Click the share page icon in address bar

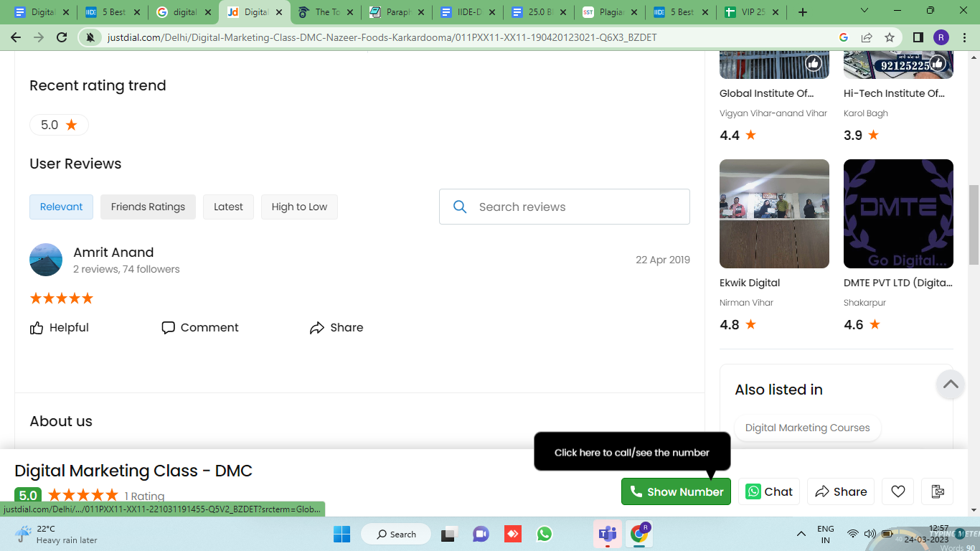tap(867, 37)
